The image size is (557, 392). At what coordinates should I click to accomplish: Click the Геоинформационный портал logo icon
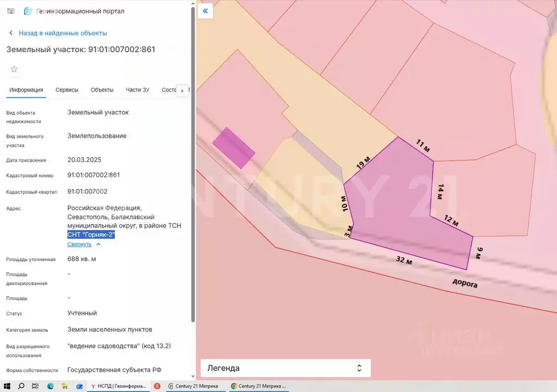[x=28, y=11]
